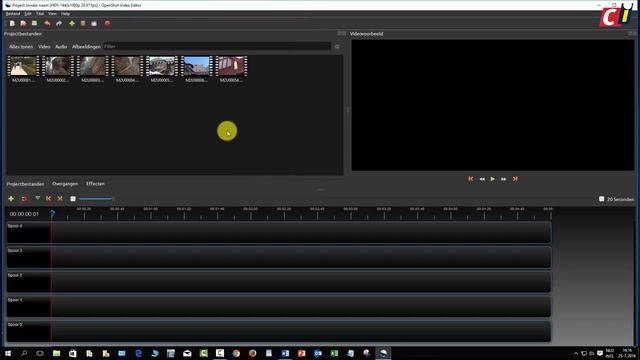Image resolution: width=640 pixels, height=360 pixels.
Task: Select the third project file thumbnail
Action: click(93, 69)
